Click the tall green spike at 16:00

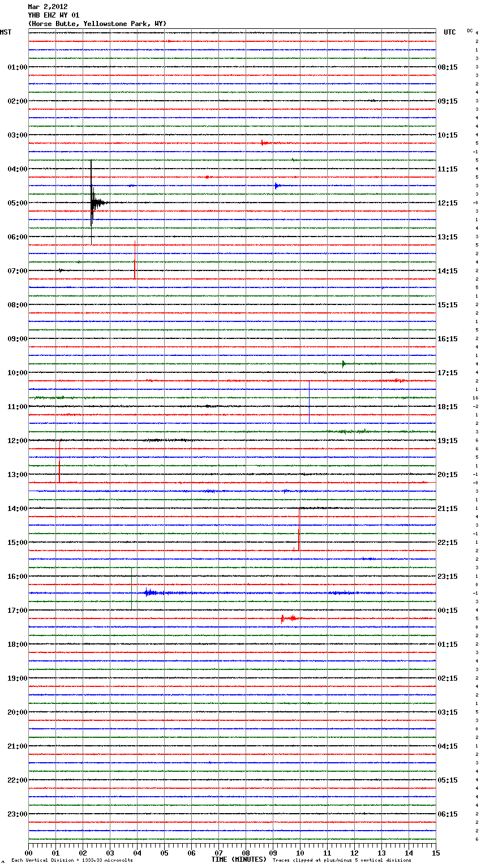(131, 588)
